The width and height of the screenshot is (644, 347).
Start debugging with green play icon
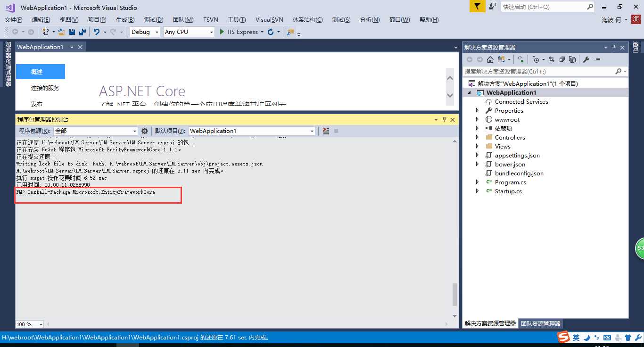[222, 32]
